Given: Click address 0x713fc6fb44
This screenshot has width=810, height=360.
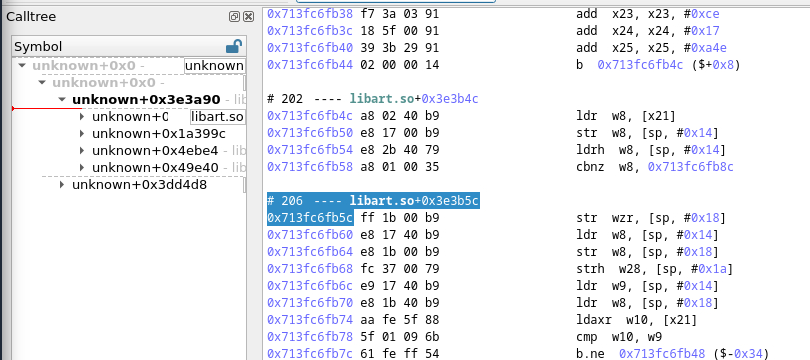Looking at the screenshot, I should click(310, 65).
